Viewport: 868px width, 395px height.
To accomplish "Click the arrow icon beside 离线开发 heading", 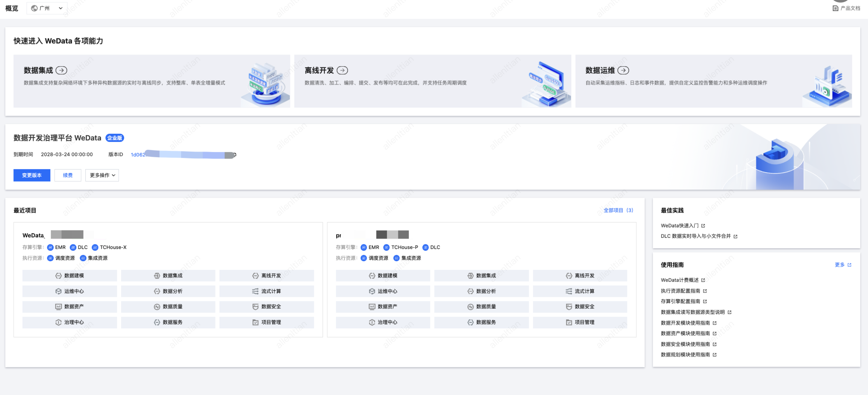I will tap(342, 70).
